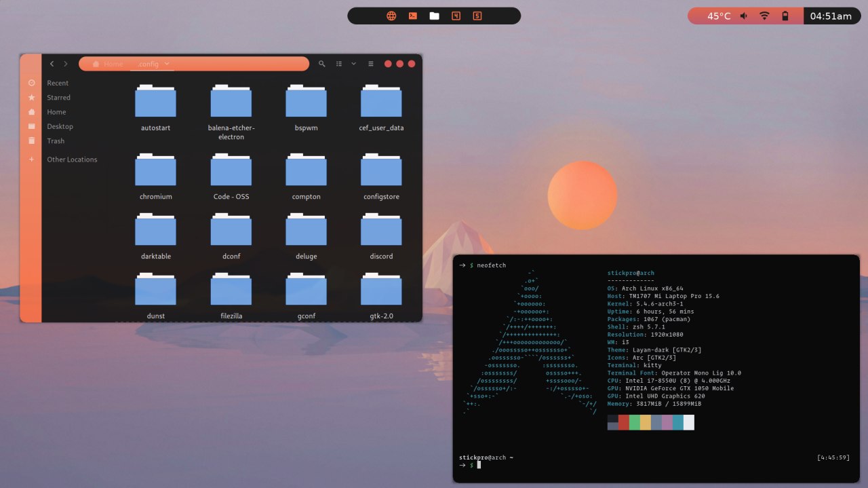This screenshot has height=488, width=868.
Task: Click the 45°C temperature readout
Action: pyautogui.click(x=719, y=16)
